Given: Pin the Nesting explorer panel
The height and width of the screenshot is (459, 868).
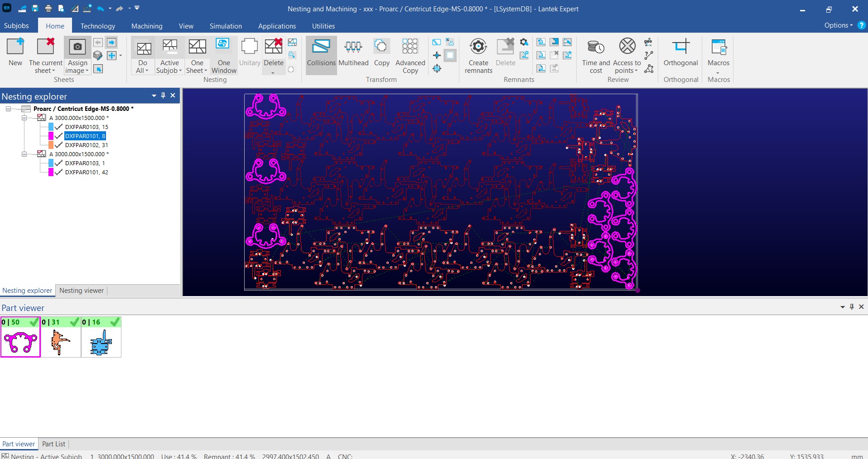Looking at the screenshot, I should (x=163, y=96).
